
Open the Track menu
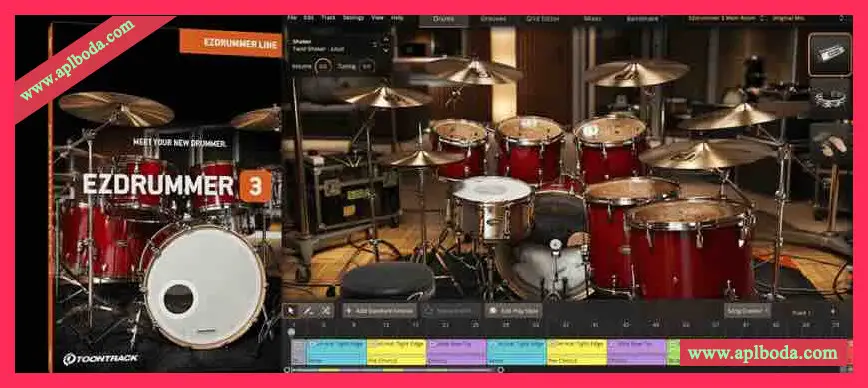pos(328,18)
